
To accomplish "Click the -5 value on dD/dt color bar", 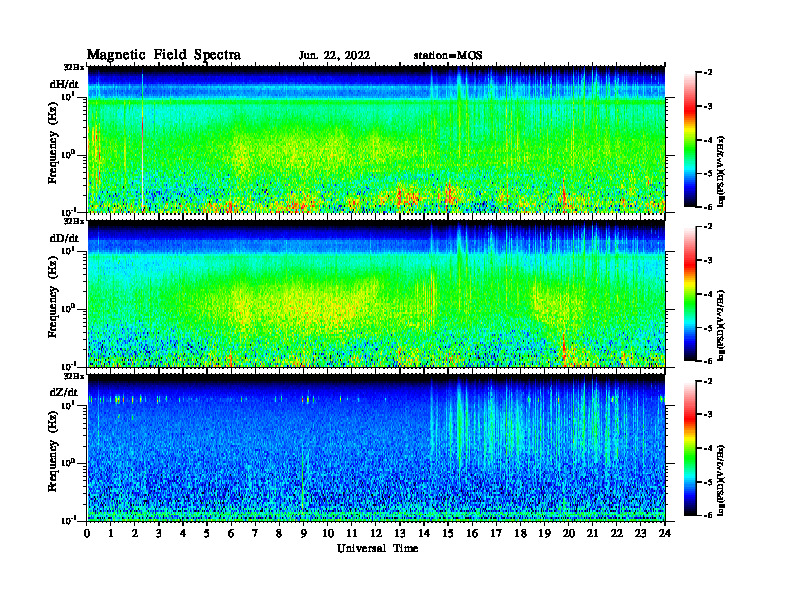I will click(707, 328).
